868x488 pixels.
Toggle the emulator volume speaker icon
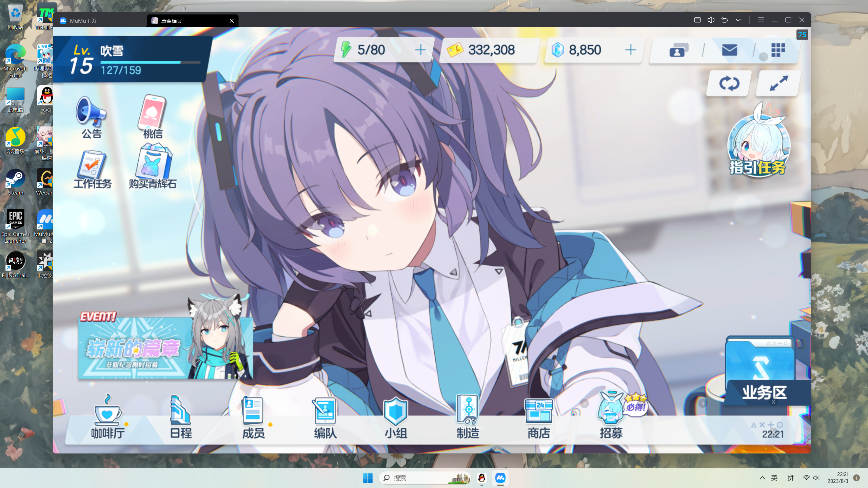(x=711, y=20)
